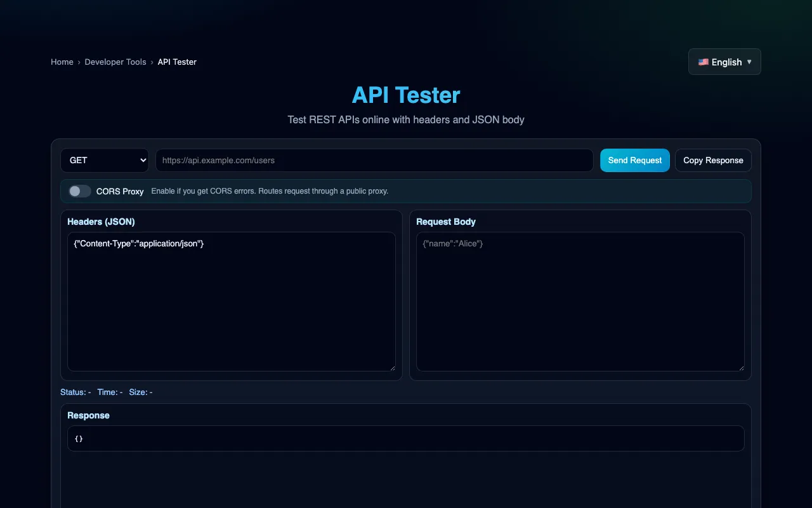Click the Size: - indicator
This screenshot has height=508, width=812.
[141, 392]
